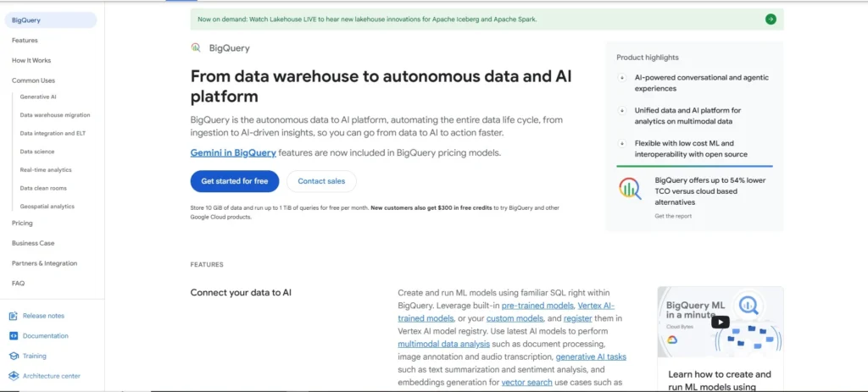Open Pricing section in sidebar
The height and width of the screenshot is (392, 868).
point(22,223)
